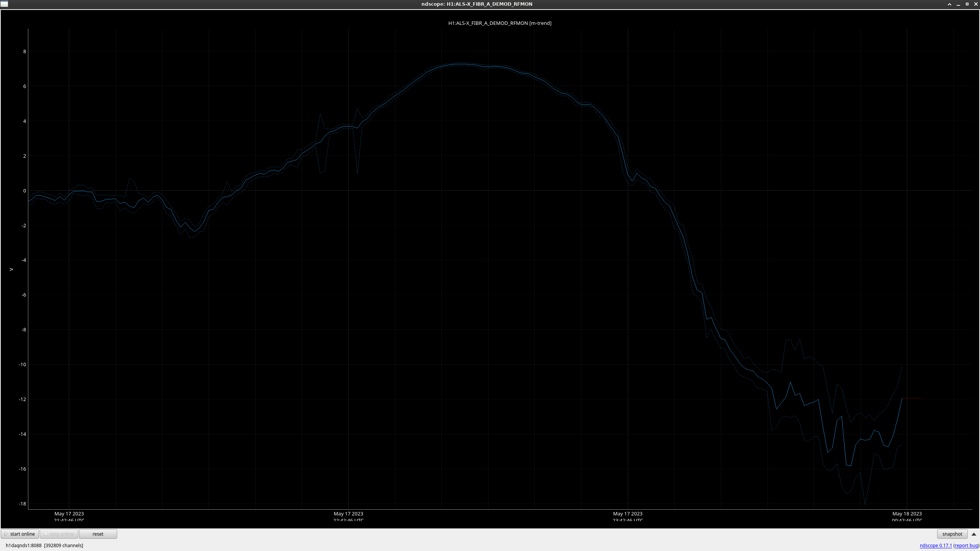Click the start online play button

coord(20,534)
